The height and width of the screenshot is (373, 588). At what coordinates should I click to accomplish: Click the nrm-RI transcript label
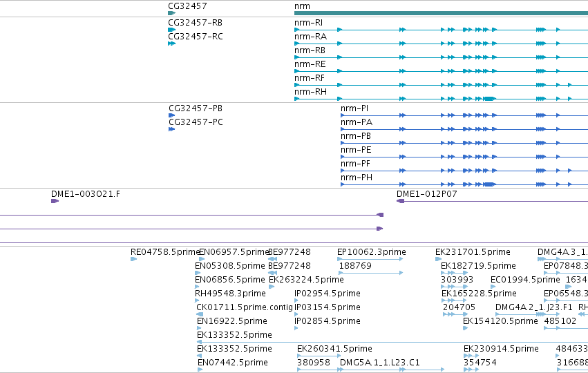[308, 23]
